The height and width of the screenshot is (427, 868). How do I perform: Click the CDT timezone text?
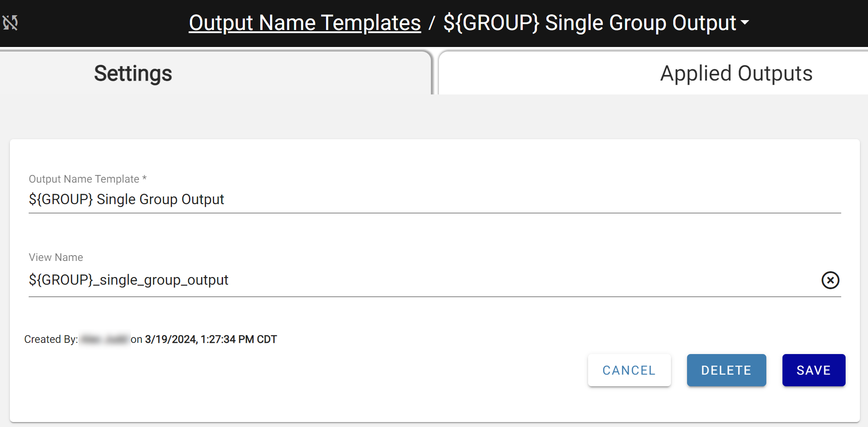tap(267, 339)
